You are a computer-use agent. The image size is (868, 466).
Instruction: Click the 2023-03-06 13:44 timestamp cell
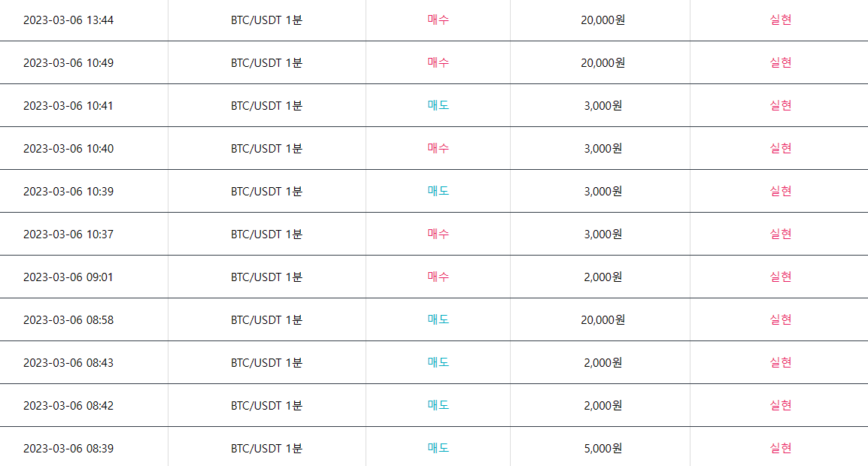68,20
